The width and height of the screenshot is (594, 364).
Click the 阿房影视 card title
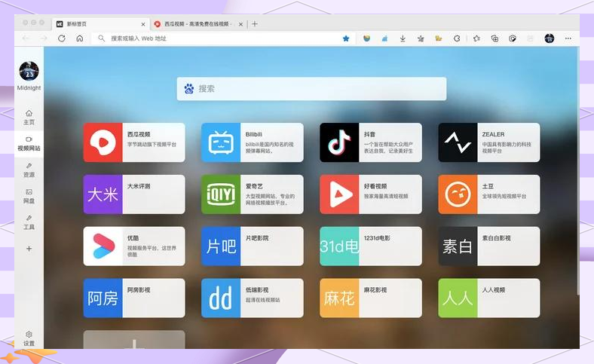[139, 289]
